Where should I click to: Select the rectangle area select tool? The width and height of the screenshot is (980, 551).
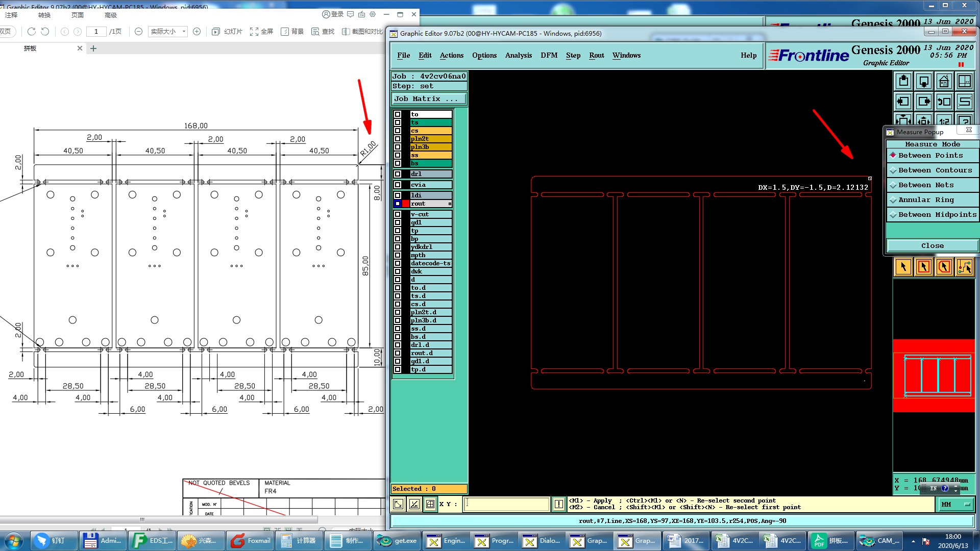[924, 267]
